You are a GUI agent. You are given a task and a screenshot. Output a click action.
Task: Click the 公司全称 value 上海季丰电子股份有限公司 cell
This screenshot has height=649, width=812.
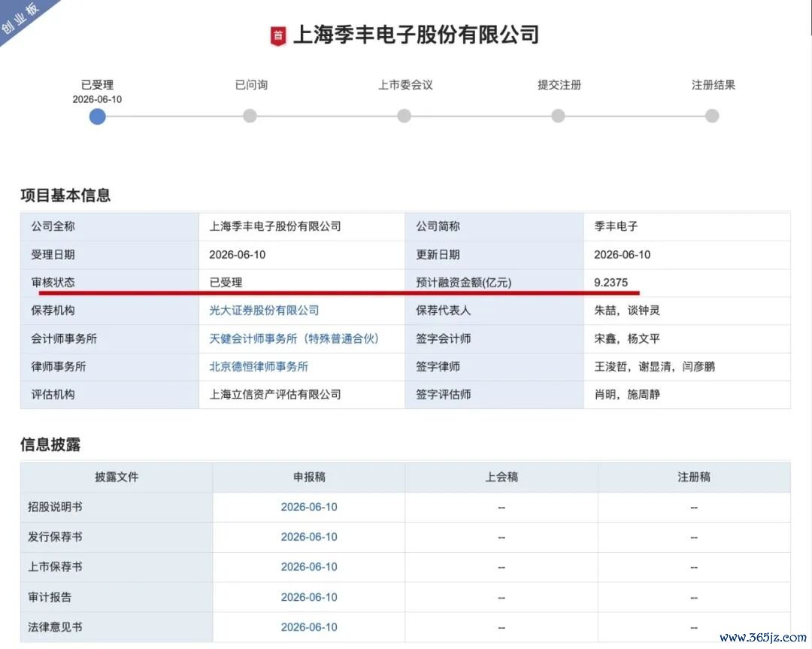coord(301,226)
